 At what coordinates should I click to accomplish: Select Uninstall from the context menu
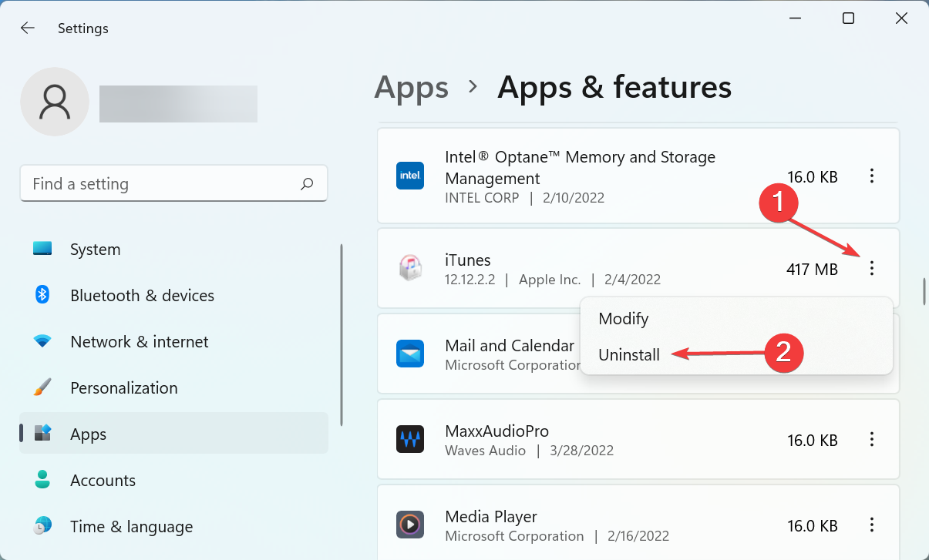pos(629,355)
